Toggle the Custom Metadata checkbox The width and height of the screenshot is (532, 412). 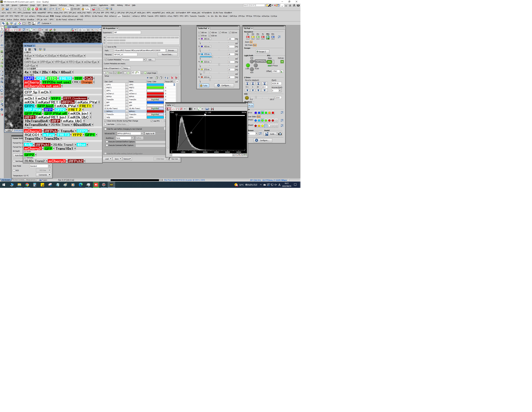106,60
